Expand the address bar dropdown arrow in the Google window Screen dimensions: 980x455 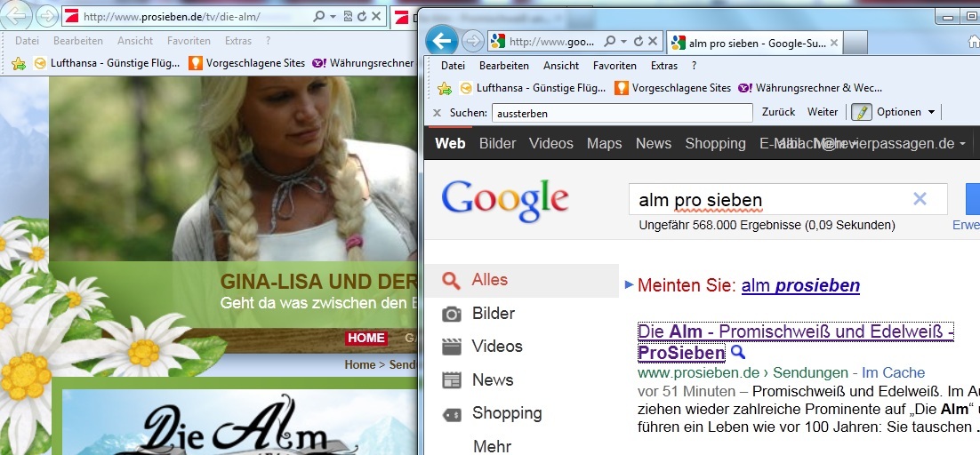tap(624, 42)
